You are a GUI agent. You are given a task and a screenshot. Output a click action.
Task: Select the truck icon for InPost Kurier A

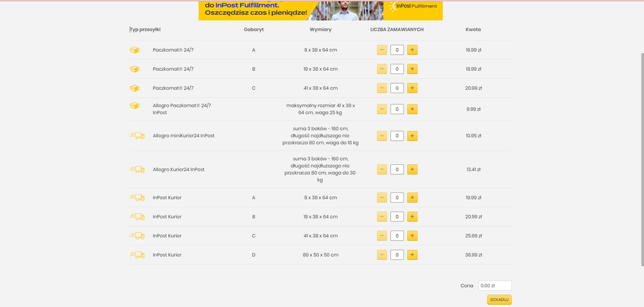tap(137, 198)
